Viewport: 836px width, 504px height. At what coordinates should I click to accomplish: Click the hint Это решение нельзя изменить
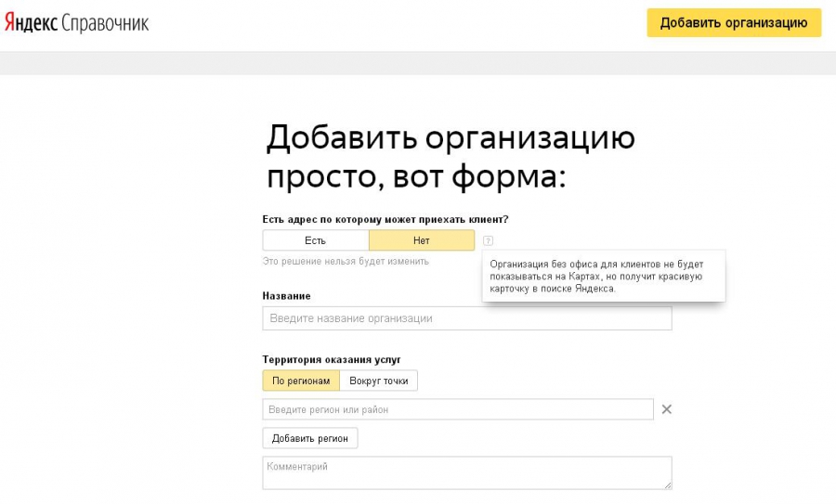(346, 261)
